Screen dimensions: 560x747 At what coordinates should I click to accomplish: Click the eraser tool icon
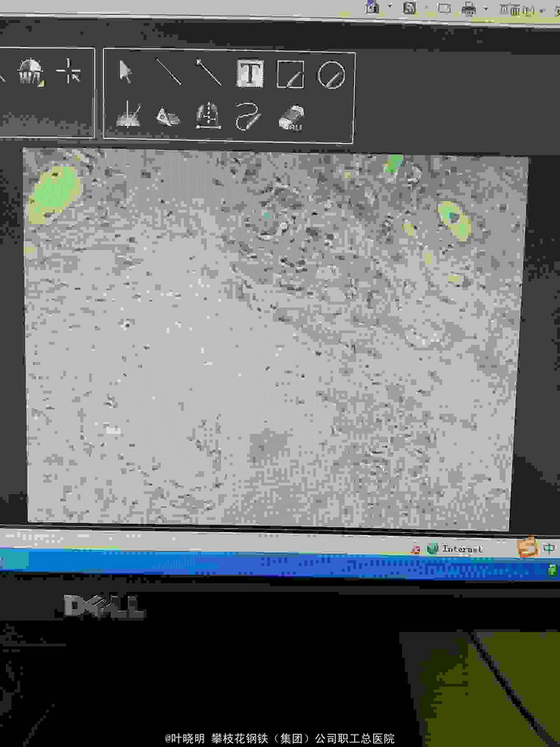coord(291,118)
